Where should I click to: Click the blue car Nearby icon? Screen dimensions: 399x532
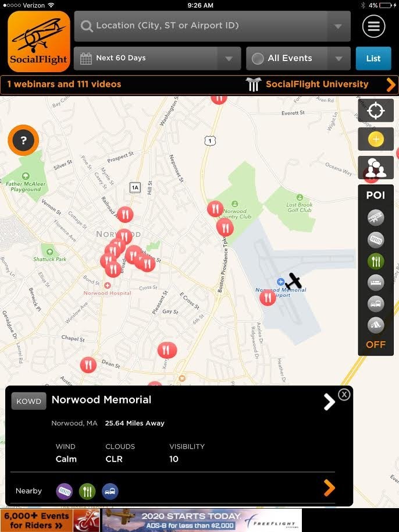tap(110, 491)
